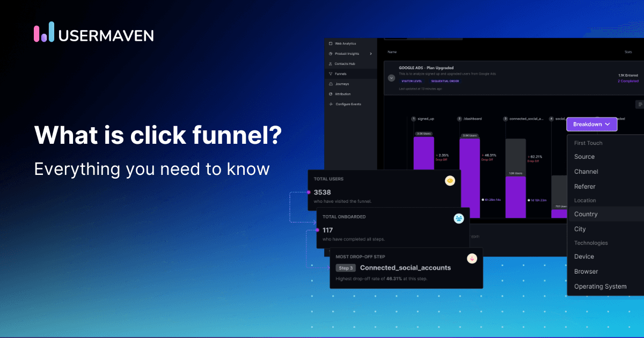
Task: Click the Funnels filter icon in sidebar
Action: [x=331, y=74]
